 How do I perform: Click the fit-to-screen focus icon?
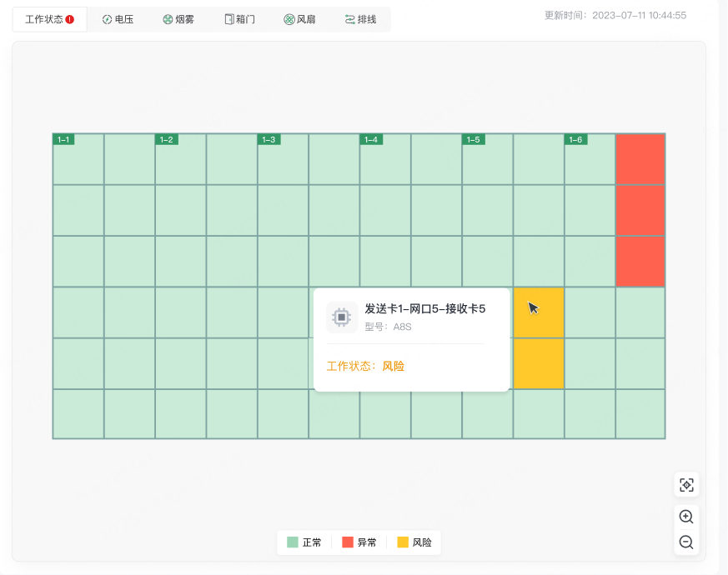[x=686, y=485]
